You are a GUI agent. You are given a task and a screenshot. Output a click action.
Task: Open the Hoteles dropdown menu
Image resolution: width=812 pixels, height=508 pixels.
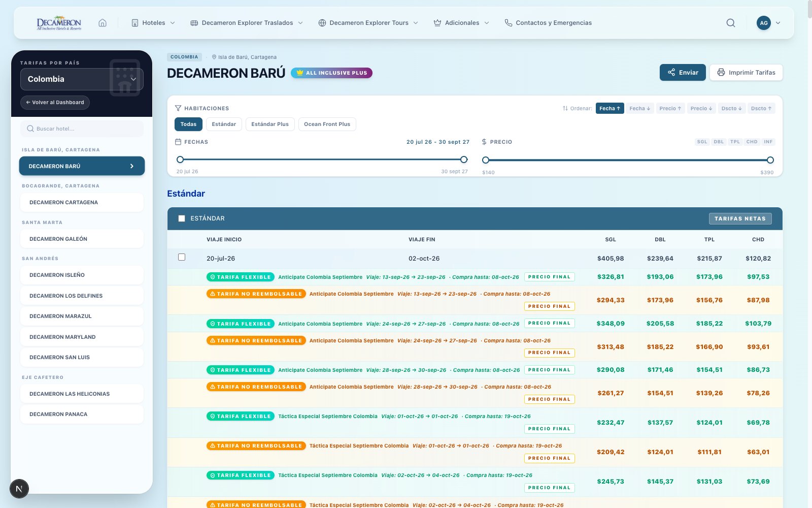153,23
